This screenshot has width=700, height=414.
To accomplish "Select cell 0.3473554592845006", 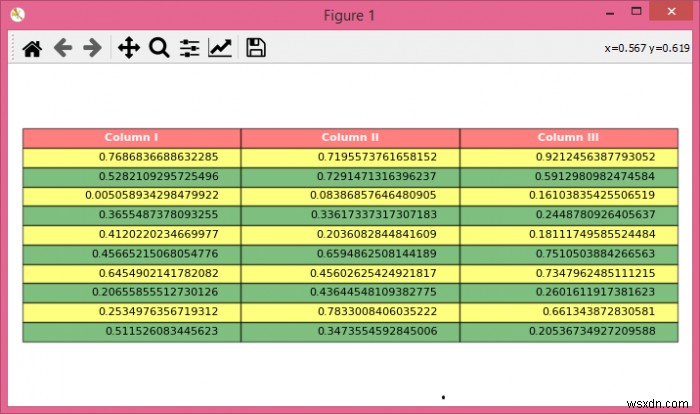I will click(350, 332).
